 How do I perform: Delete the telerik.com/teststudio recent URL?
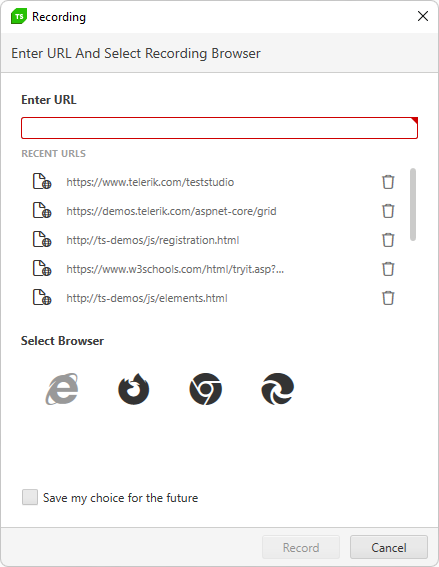coord(388,182)
